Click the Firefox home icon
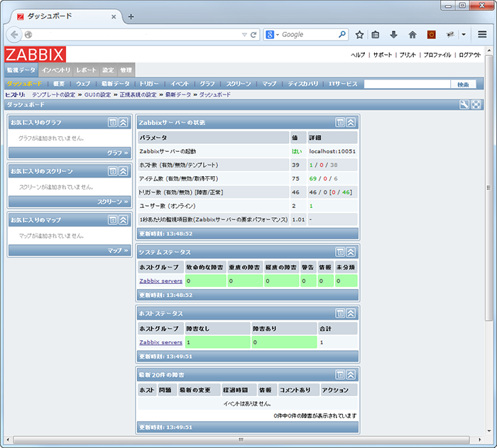Viewport: 497px width, 448px height. (413, 34)
